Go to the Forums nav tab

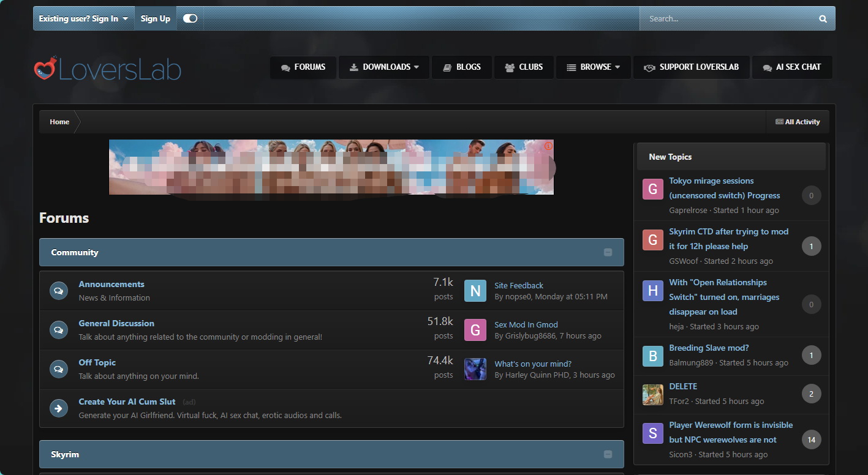click(x=303, y=67)
